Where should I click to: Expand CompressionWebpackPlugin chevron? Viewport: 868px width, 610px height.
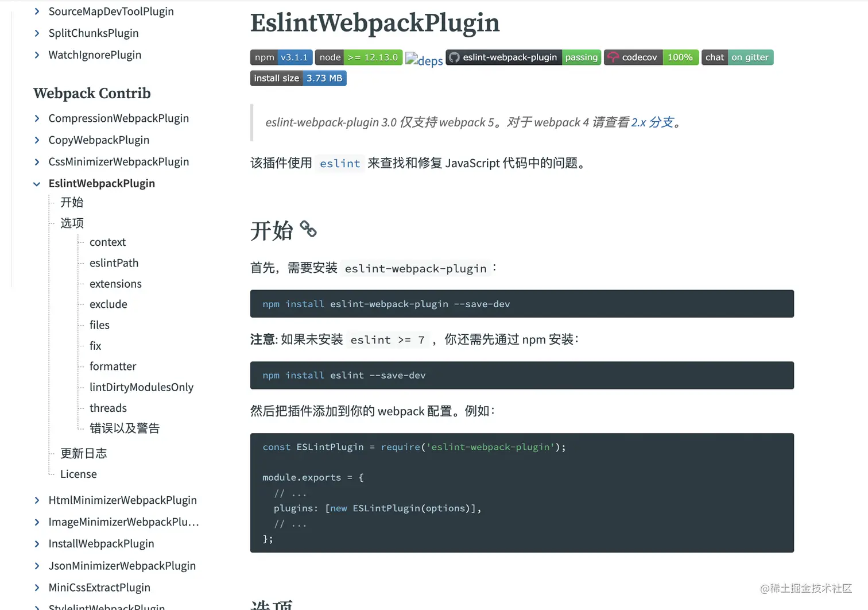click(37, 118)
